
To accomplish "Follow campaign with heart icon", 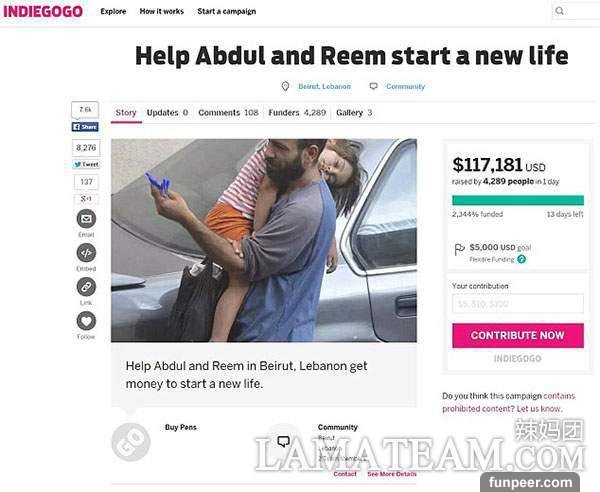I will tap(86, 321).
